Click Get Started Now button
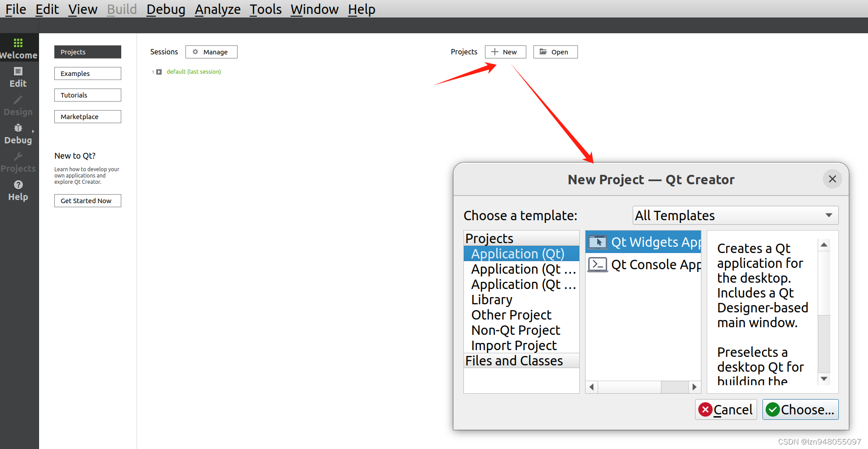The width and height of the screenshot is (868, 449). [88, 201]
